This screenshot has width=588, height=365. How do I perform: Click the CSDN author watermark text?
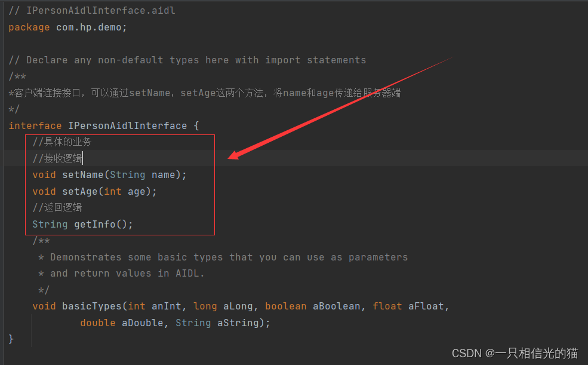(x=515, y=354)
